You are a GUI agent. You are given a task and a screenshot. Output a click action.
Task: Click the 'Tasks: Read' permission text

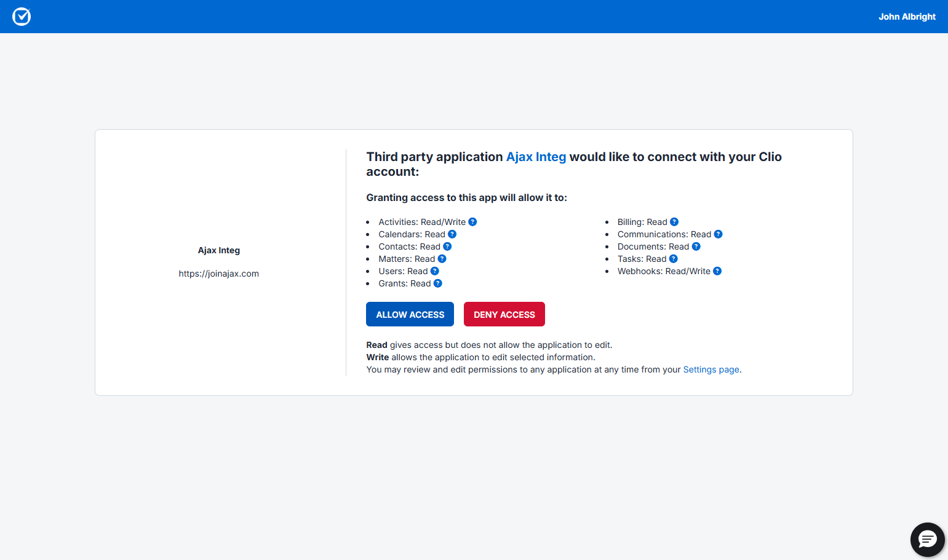642,259
